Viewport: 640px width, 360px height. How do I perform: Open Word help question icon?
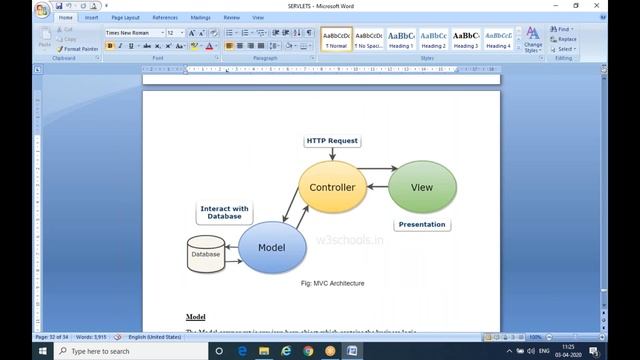(603, 18)
